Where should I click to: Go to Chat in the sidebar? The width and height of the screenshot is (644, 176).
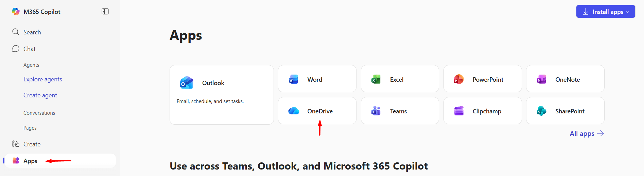29,49
